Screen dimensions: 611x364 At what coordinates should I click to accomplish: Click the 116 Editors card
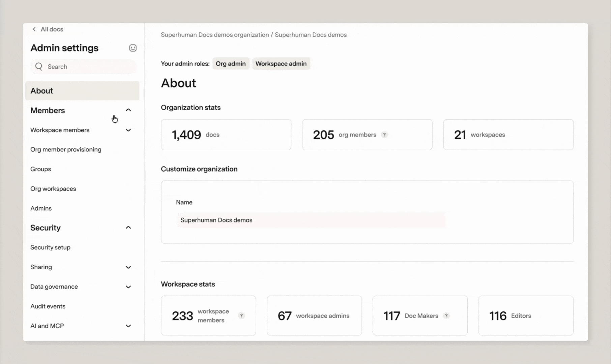click(526, 315)
